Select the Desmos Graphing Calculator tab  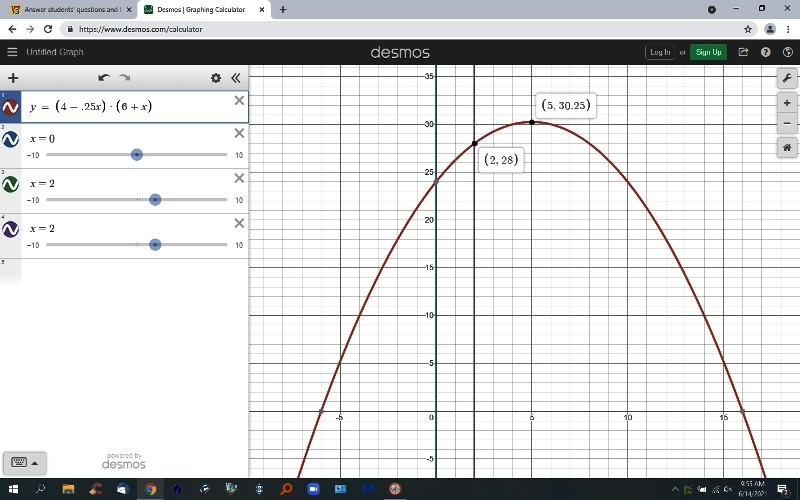coord(201,9)
